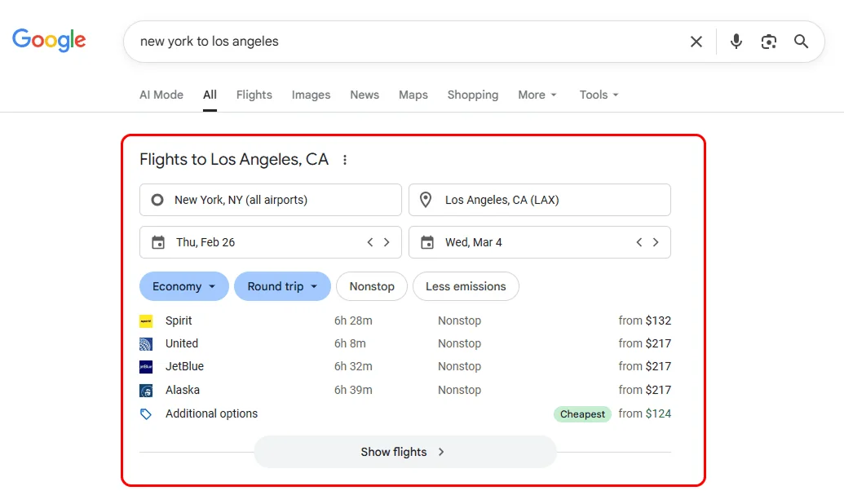844x504 pixels.
Task: Advance departure date with the right chevron
Action: (x=387, y=241)
